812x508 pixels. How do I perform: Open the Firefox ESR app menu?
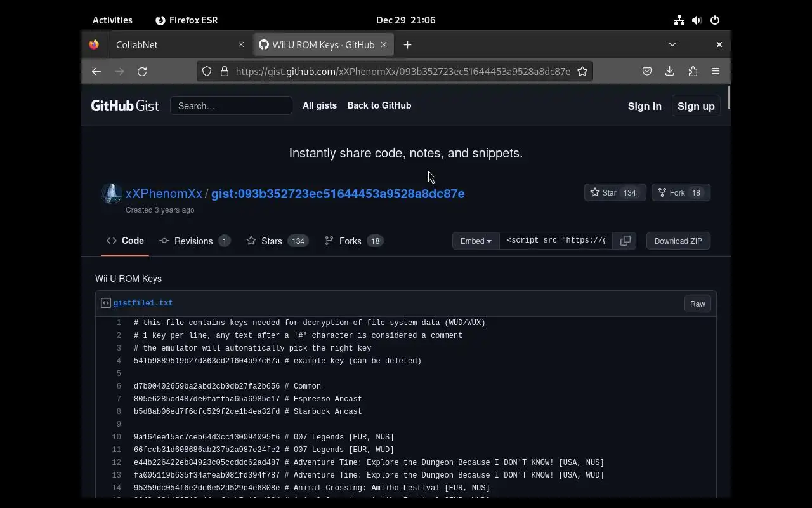(187, 20)
